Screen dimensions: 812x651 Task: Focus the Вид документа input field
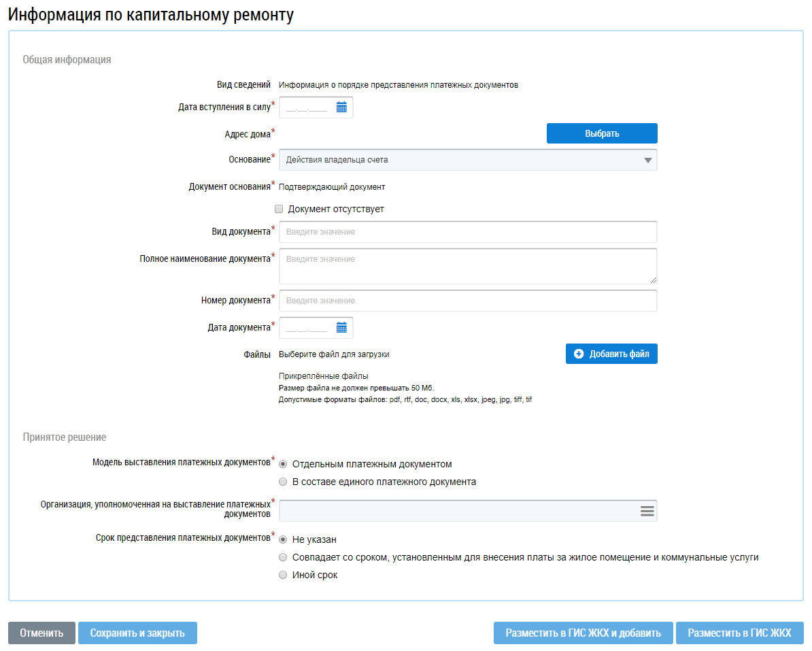(x=468, y=232)
